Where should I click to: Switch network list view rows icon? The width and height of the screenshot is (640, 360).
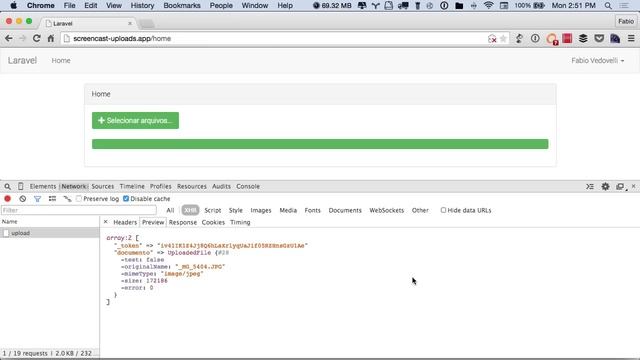(x=52, y=199)
